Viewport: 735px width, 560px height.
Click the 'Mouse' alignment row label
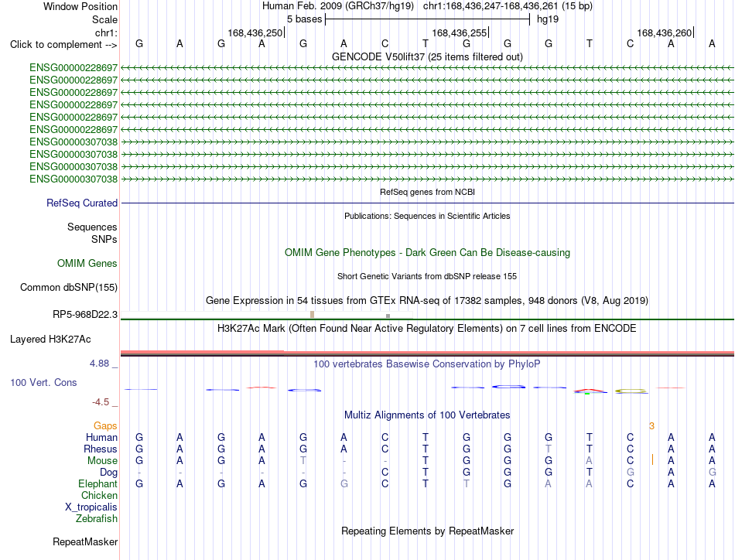coord(102,461)
